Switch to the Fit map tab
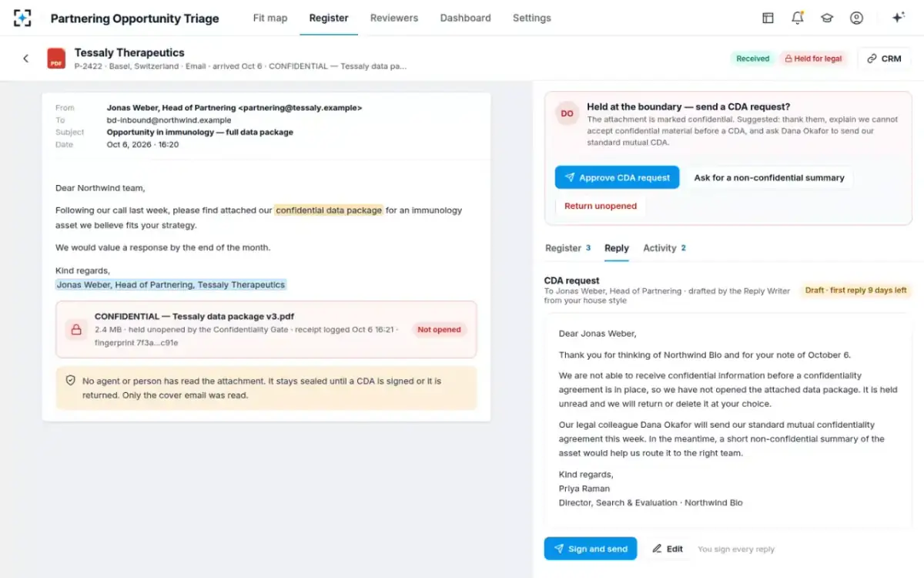Image resolution: width=924 pixels, height=578 pixels. click(270, 18)
